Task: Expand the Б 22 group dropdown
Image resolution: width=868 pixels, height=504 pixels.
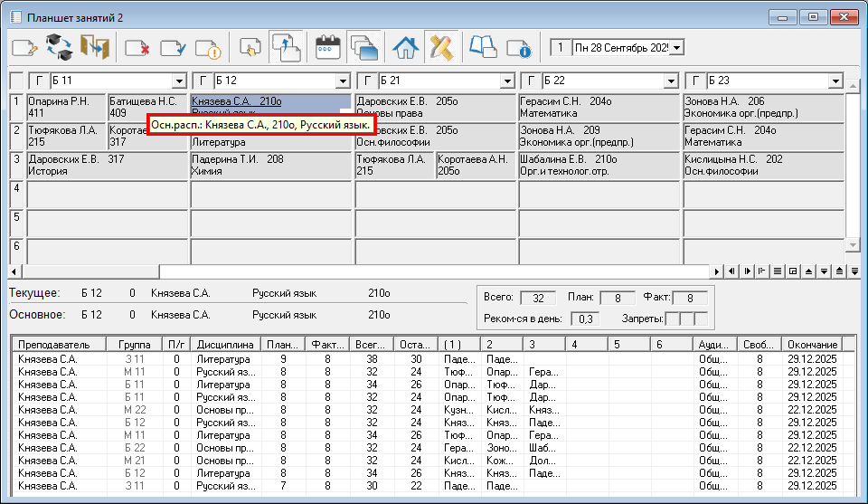Action: (671, 81)
